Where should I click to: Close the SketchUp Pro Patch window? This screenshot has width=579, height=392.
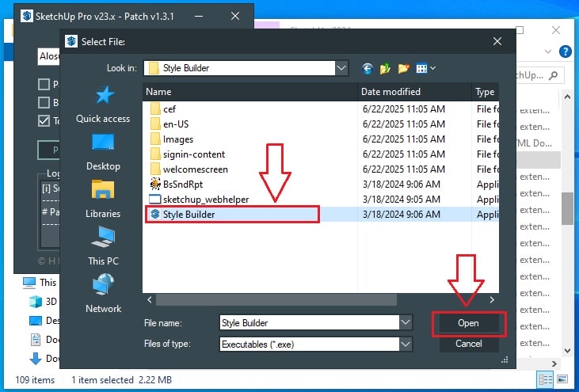coord(235,17)
